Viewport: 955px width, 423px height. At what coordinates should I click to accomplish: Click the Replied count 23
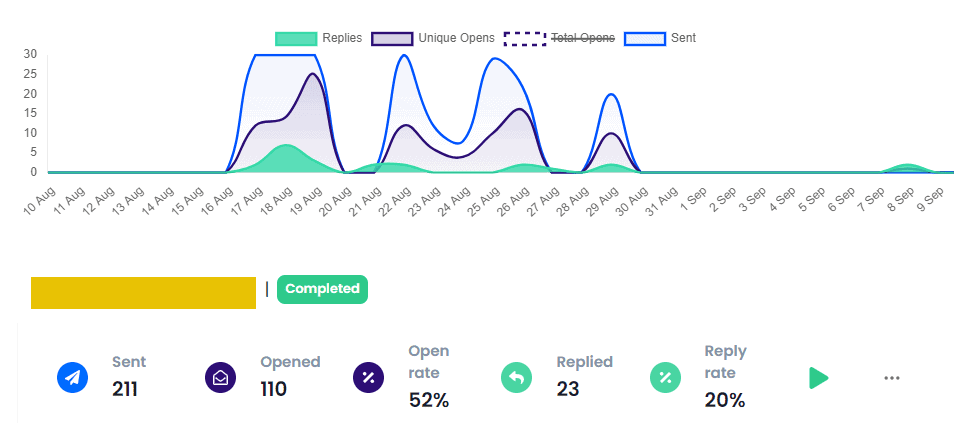click(x=568, y=389)
